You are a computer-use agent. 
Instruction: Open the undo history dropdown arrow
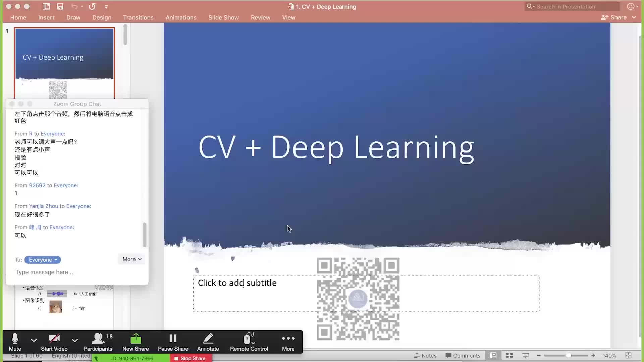coord(82,7)
